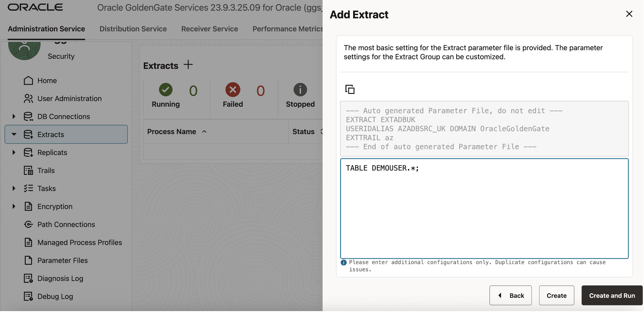Image resolution: width=644 pixels, height=313 pixels.
Task: Click the Stopped status info icon
Action: coord(300,90)
